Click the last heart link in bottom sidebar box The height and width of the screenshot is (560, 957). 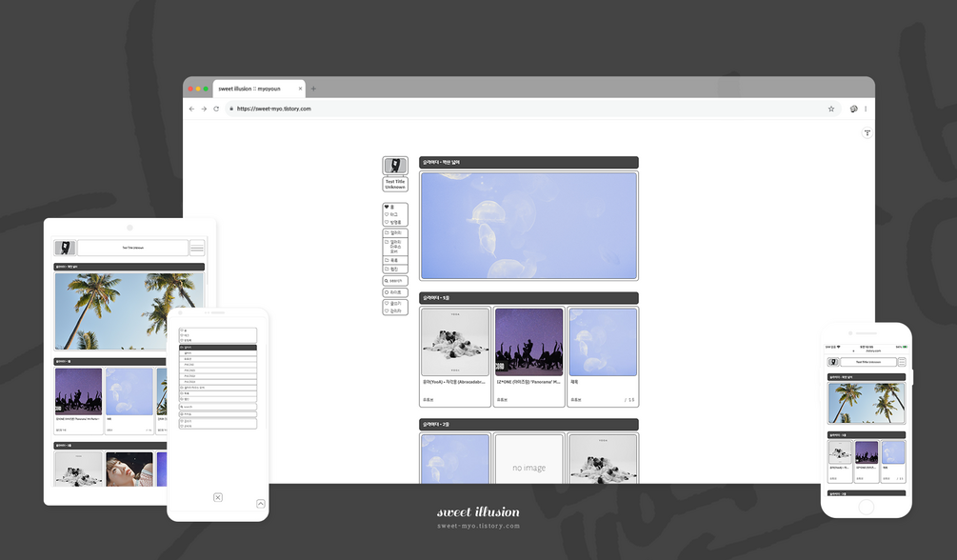(395, 310)
